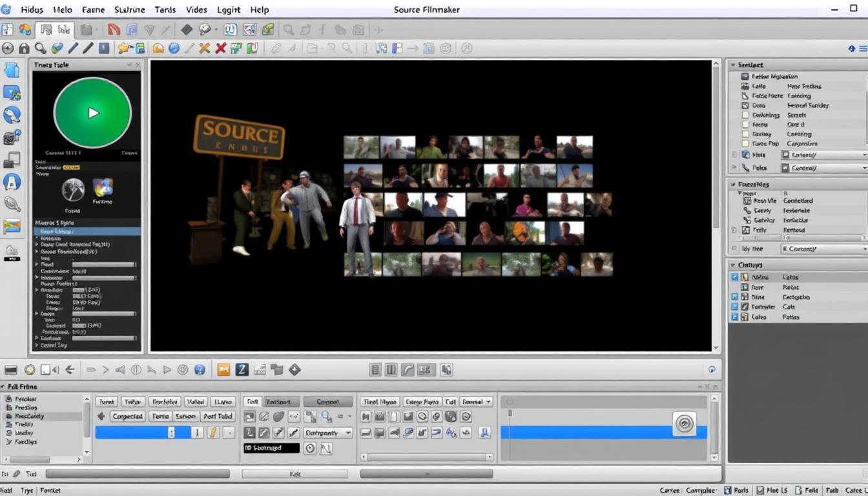Open the Donteanty dropdown
Image resolution: width=868 pixels, height=496 pixels.
[x=328, y=433]
